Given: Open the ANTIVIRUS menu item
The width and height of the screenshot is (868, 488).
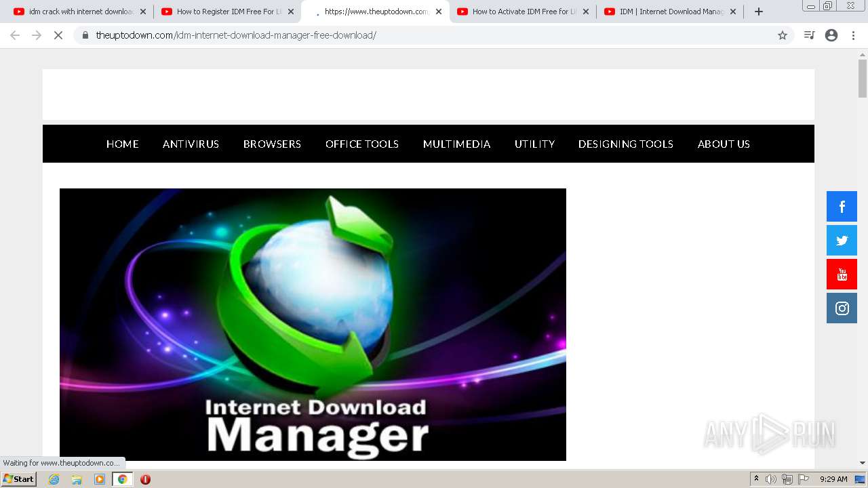Looking at the screenshot, I should point(191,144).
